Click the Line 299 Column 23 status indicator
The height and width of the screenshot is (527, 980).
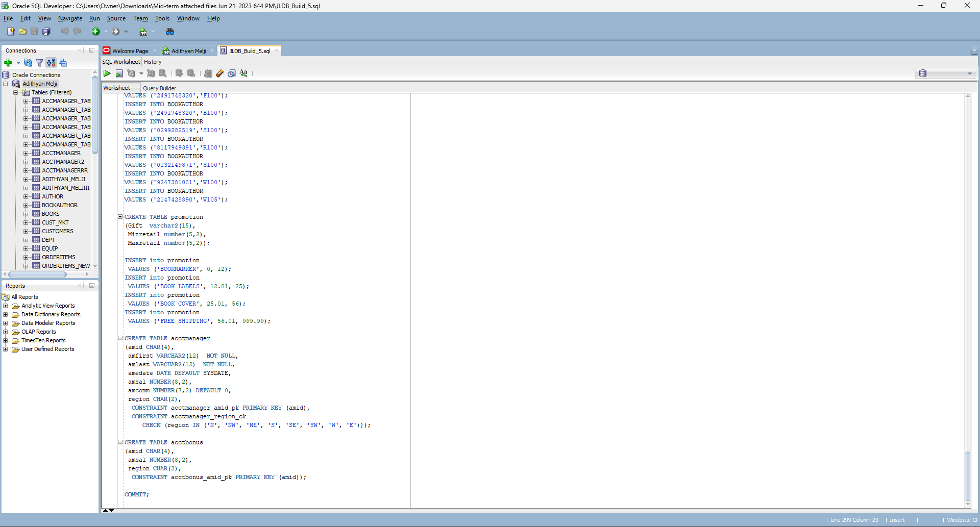854,520
